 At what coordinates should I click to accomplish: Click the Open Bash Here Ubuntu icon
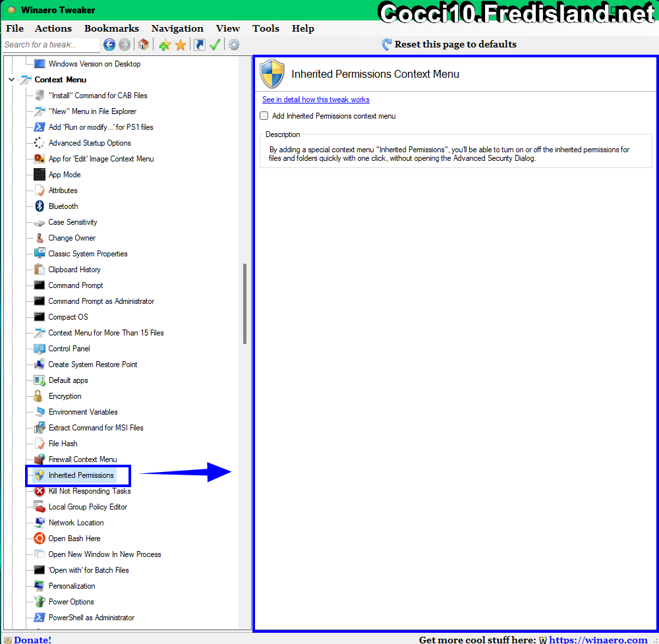(x=40, y=539)
